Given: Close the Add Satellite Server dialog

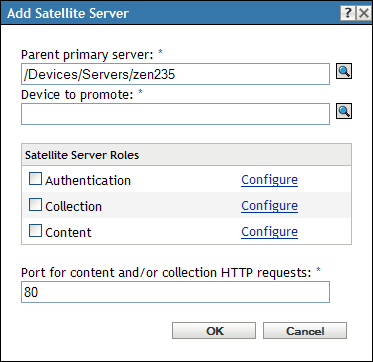Looking at the screenshot, I should pos(363,13).
